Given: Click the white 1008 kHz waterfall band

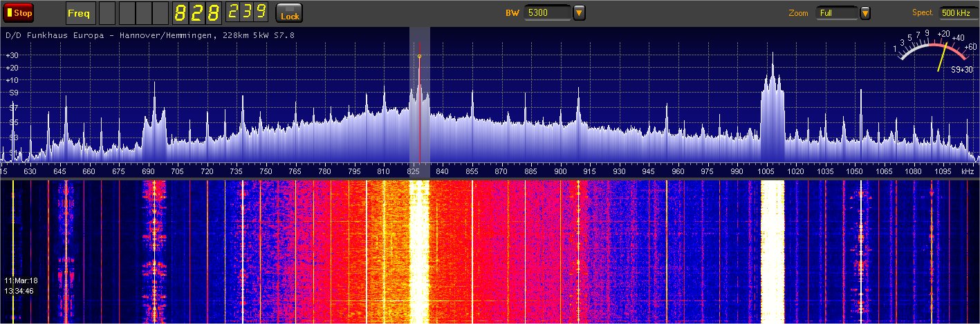Looking at the screenshot, I should (773, 249).
